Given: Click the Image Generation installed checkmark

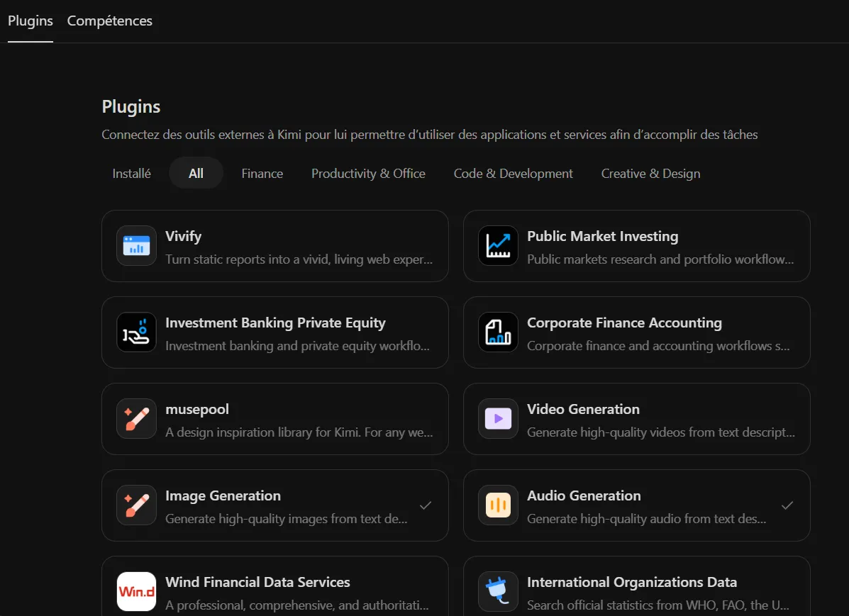Looking at the screenshot, I should tap(426, 505).
